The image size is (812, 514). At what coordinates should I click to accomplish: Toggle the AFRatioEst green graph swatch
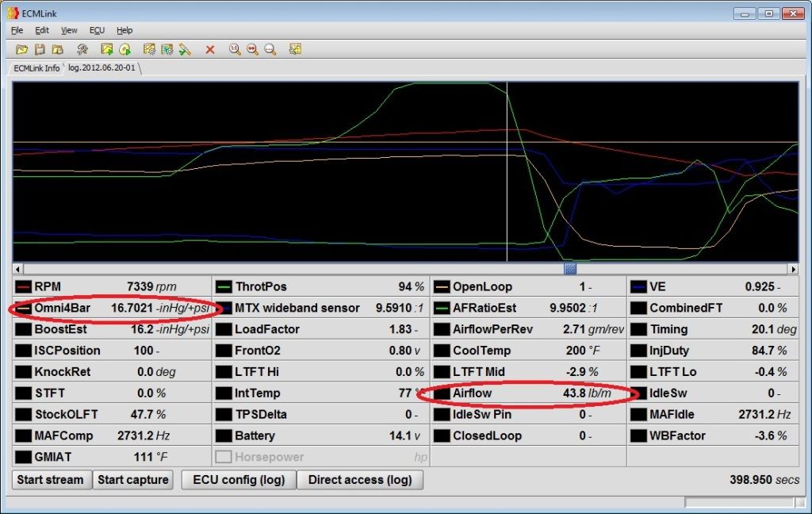[442, 308]
